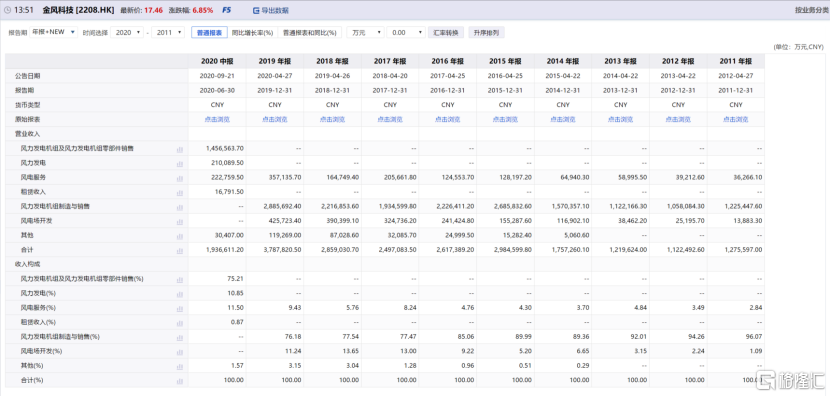Viewport: 831px width, 397px height.
Task: Select the 1,456,563.70 cell value
Action: (x=225, y=149)
